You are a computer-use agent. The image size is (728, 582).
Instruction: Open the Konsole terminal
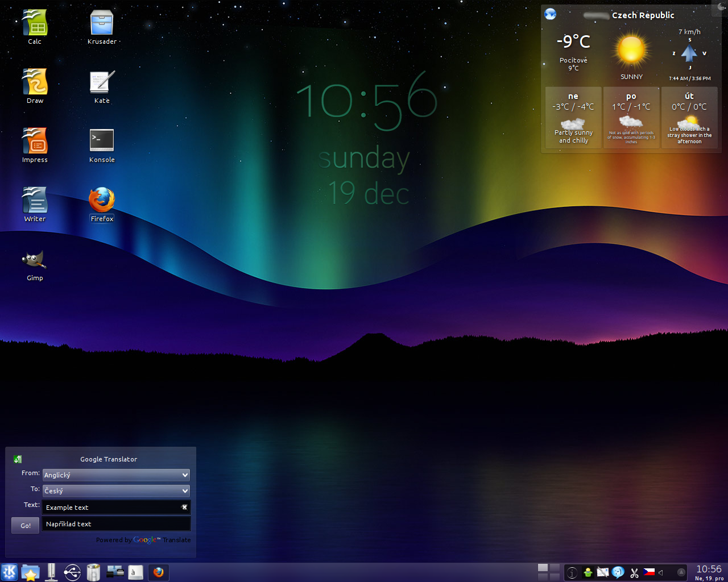[101, 139]
